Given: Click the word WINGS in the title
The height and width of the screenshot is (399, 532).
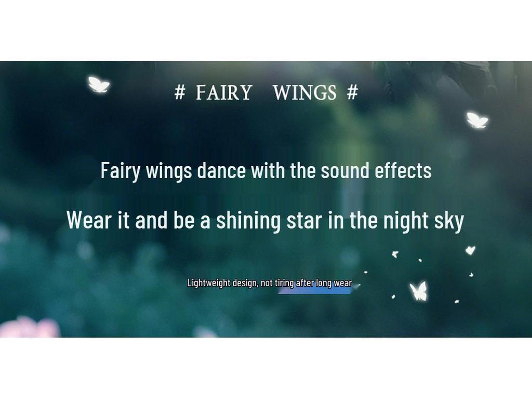Looking at the screenshot, I should click(304, 92).
